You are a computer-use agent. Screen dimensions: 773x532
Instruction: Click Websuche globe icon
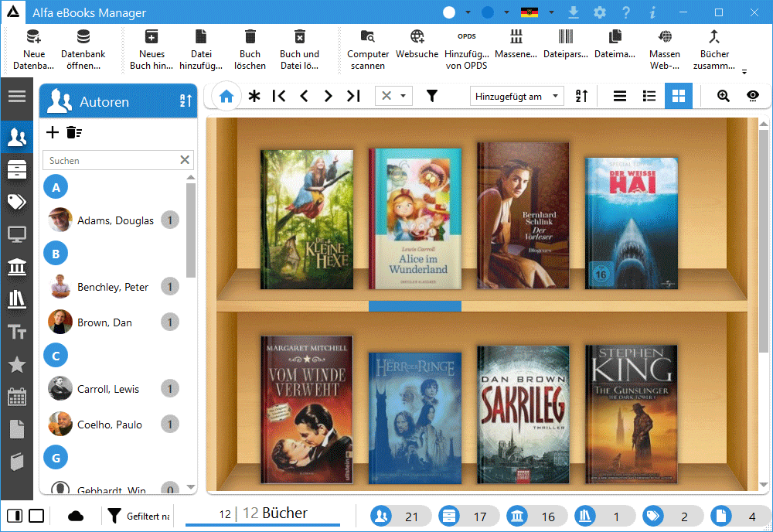coord(417,49)
